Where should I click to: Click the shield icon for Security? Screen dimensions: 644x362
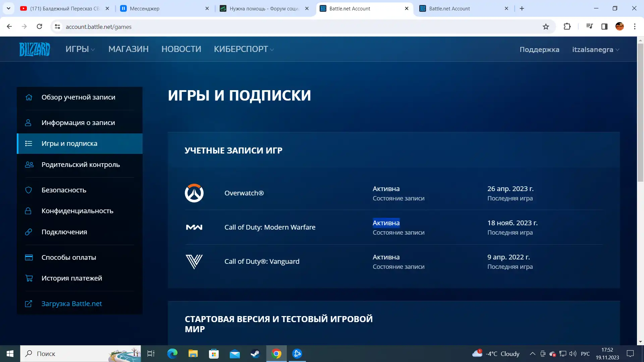(29, 190)
